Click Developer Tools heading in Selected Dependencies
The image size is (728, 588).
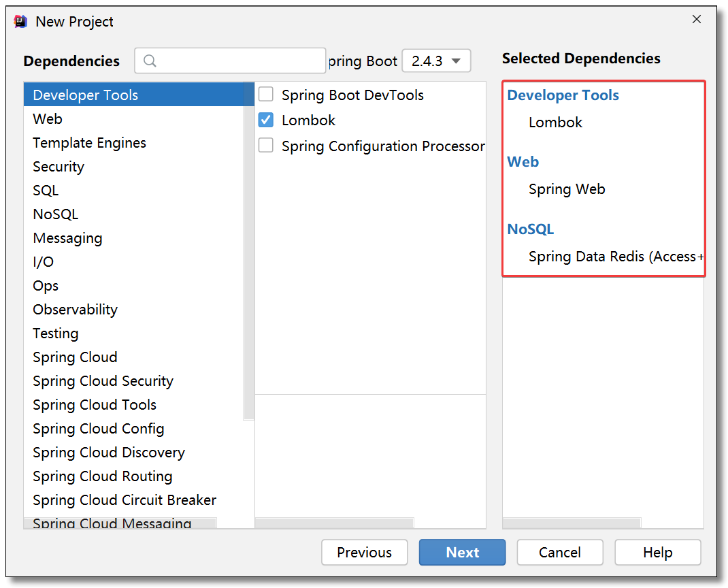[563, 95]
